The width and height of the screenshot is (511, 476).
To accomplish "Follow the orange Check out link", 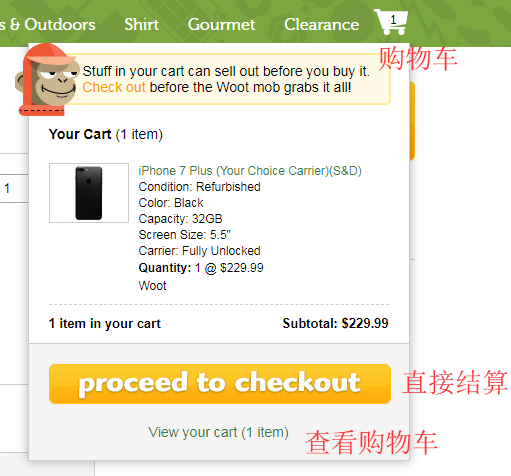I will click(114, 87).
